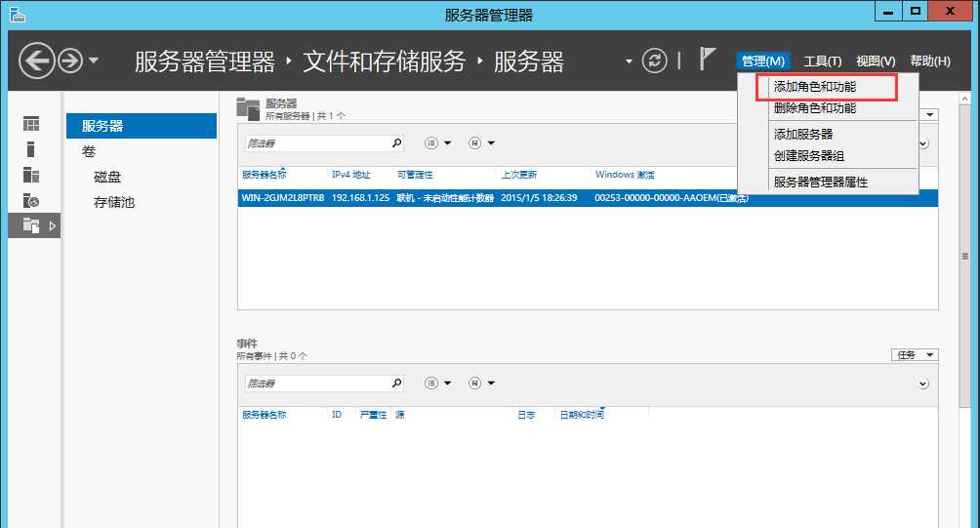Image resolution: width=980 pixels, height=528 pixels.
Task: Open 服务器管理器属性 menu entry
Action: [x=821, y=183]
